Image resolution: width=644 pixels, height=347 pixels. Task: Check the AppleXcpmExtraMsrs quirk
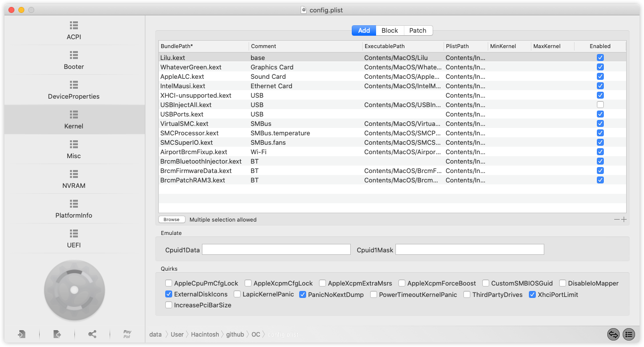point(322,284)
